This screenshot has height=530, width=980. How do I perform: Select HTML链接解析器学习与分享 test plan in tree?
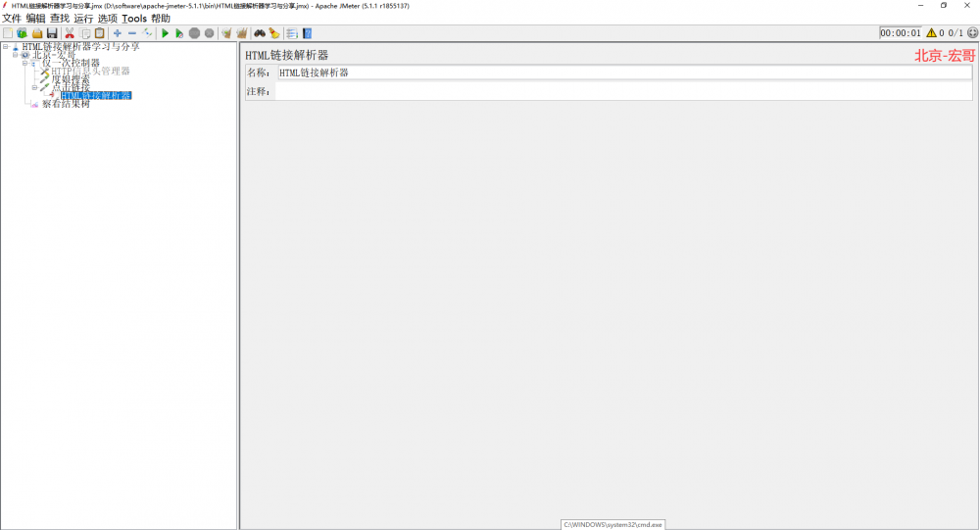tap(80, 47)
